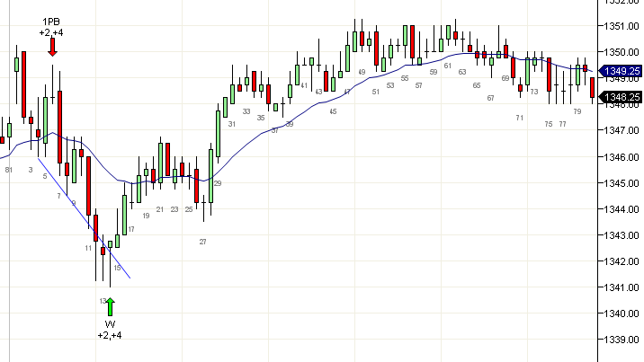Click the '1PB' annotation text
This screenshot has height=362, width=644.
pos(51,22)
